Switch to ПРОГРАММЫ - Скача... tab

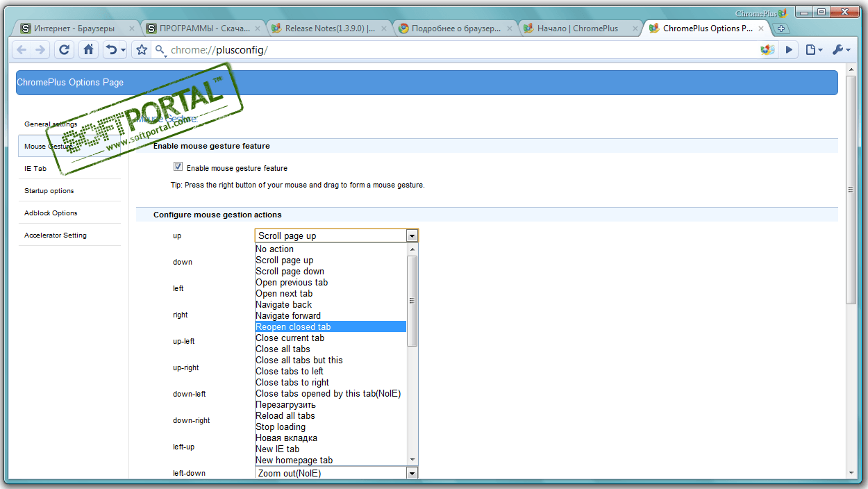click(204, 28)
